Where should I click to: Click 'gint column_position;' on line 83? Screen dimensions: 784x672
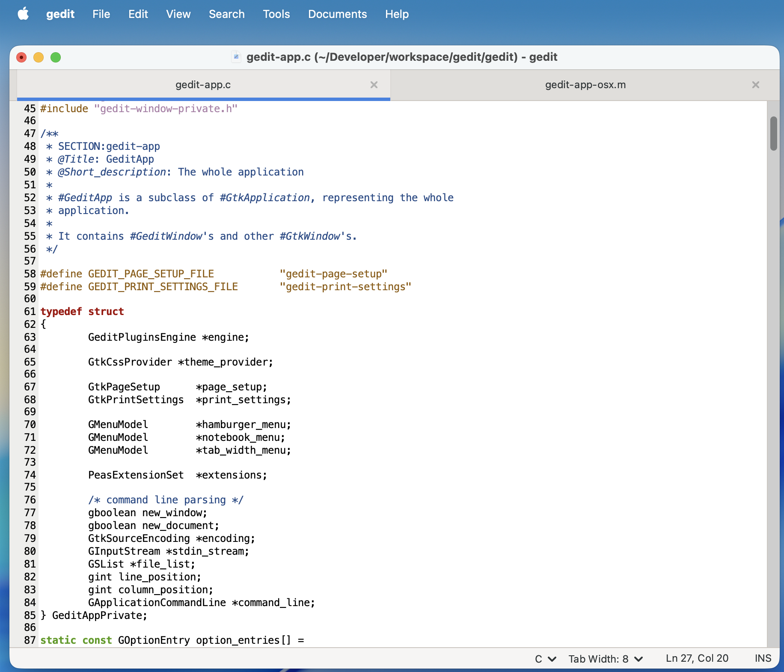click(151, 590)
